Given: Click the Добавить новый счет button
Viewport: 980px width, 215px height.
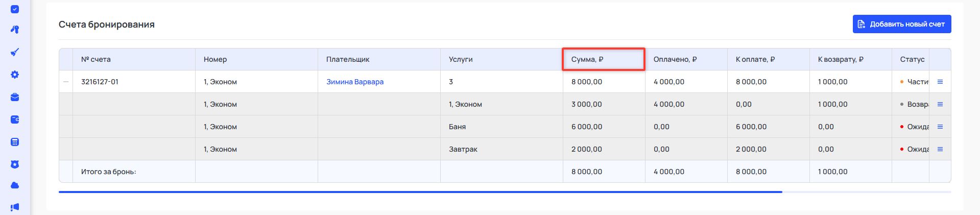Looking at the screenshot, I should [901, 24].
